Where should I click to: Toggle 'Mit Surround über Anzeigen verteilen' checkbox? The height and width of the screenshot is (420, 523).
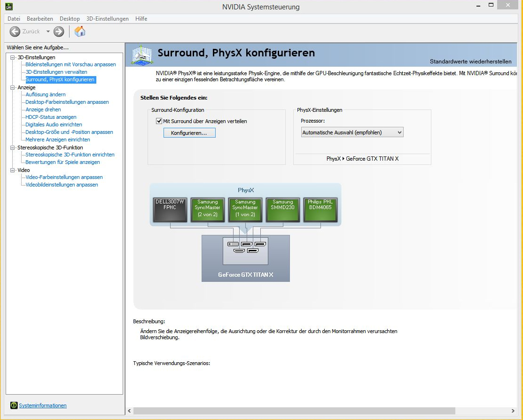[x=159, y=121]
